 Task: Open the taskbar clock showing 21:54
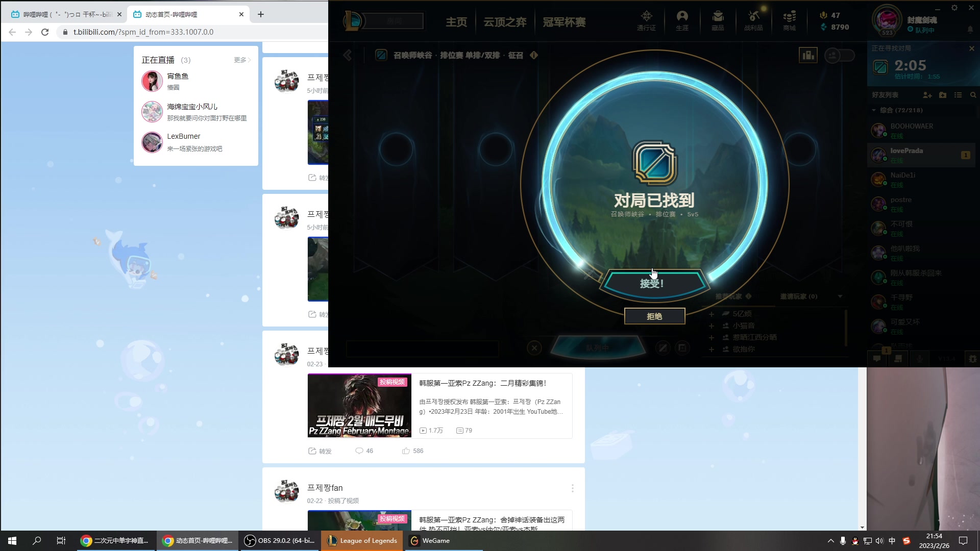point(934,541)
